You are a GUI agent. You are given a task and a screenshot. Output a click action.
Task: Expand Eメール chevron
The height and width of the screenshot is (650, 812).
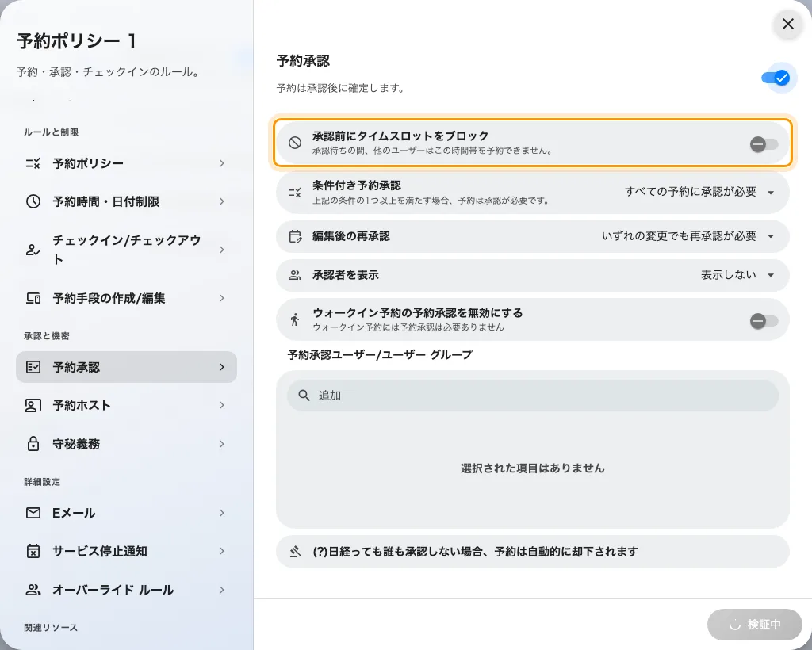point(222,513)
